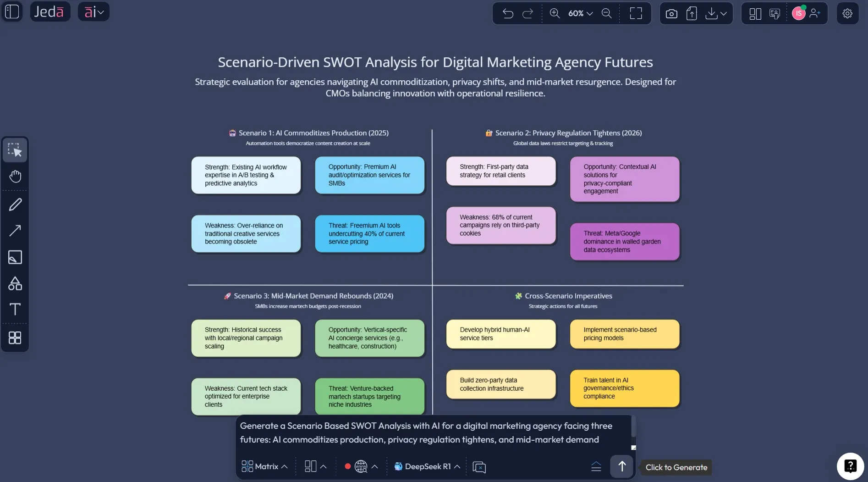Select the text tool
This screenshot has width=868, height=482.
pos(15,309)
